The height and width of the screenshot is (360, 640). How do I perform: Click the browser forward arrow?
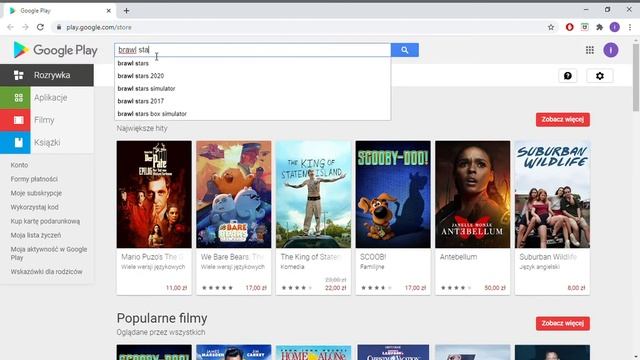pos(25,27)
